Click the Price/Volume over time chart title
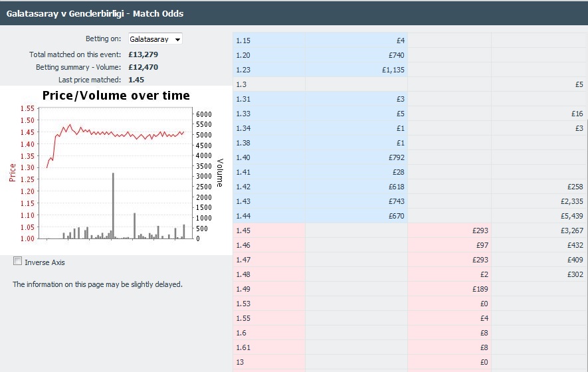 tap(116, 96)
